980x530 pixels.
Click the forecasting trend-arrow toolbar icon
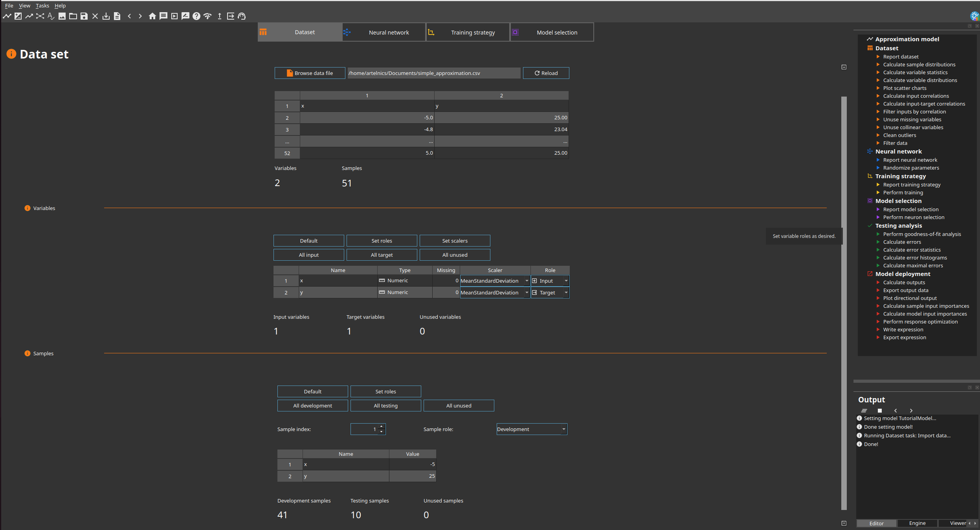(29, 16)
